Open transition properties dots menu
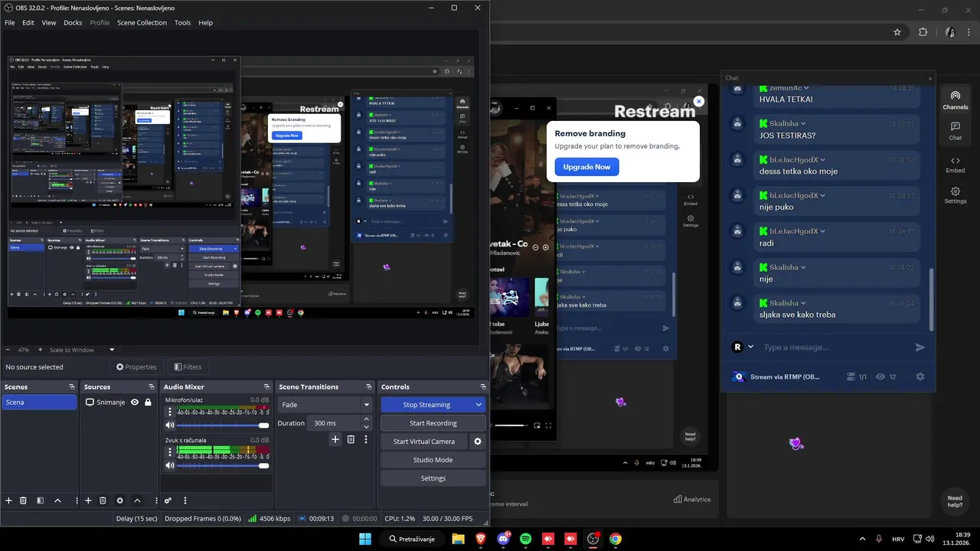This screenshot has height=551, width=980. pyautogui.click(x=366, y=439)
